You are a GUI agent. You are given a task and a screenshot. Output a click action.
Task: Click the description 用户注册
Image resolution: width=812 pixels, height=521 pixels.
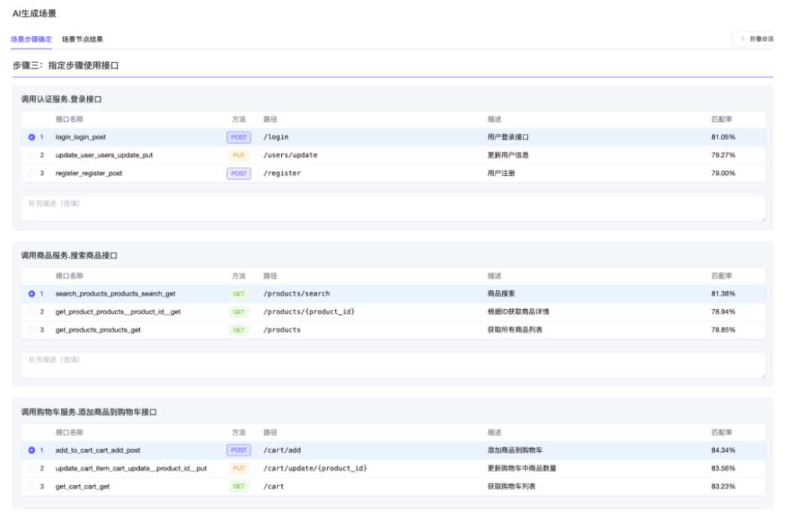501,174
